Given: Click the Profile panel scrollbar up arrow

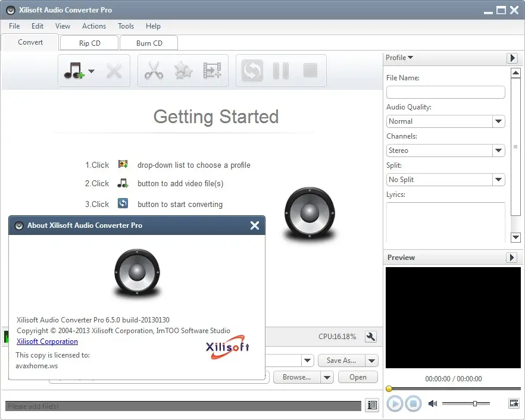Looking at the screenshot, I should 515,73.
